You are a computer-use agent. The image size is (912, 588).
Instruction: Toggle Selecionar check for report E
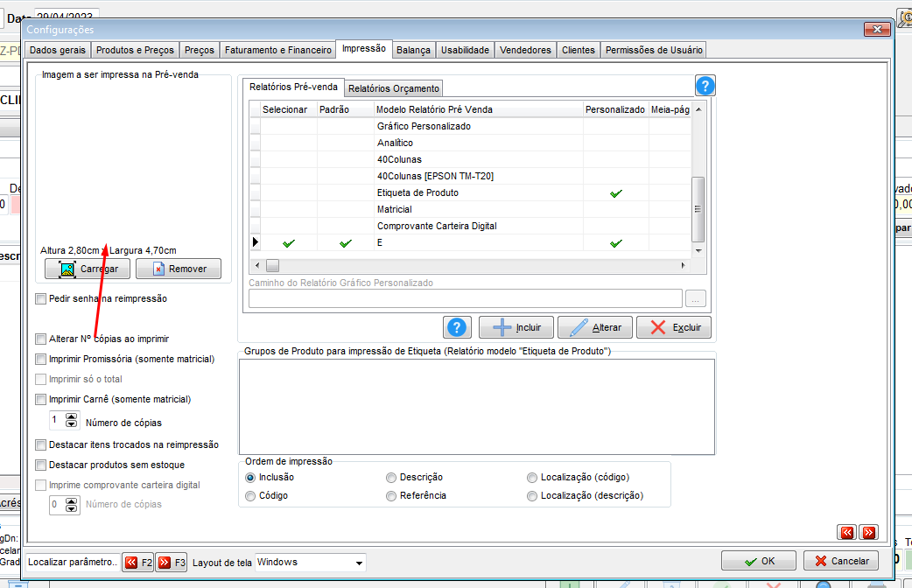point(289,243)
